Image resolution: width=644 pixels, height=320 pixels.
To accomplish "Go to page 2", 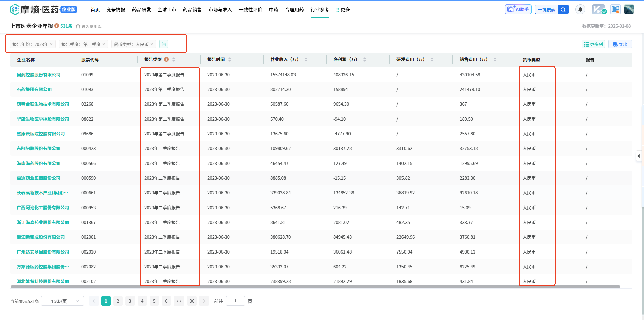I will (x=118, y=301).
